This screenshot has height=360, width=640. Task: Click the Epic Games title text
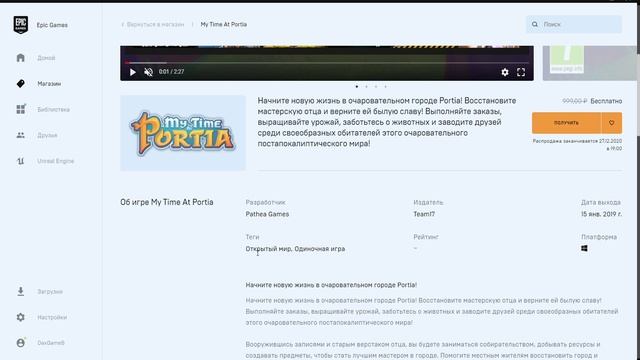(52, 25)
